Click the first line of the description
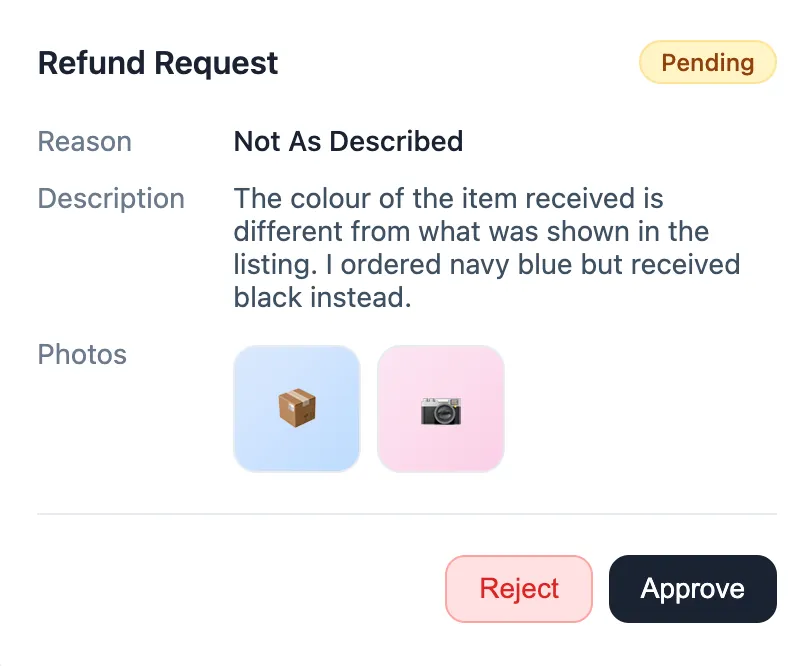Screen dimensions: 812x666 point(448,199)
